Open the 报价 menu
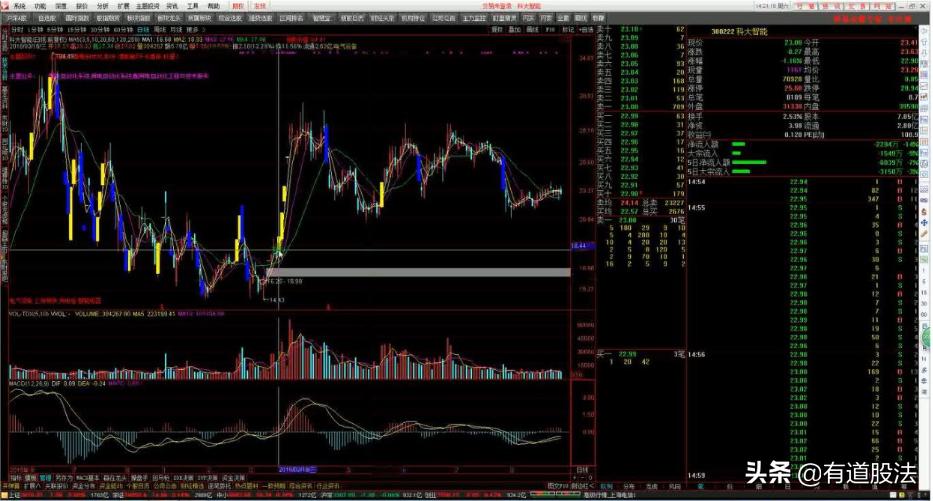The width and height of the screenshot is (933, 501). [x=82, y=6]
